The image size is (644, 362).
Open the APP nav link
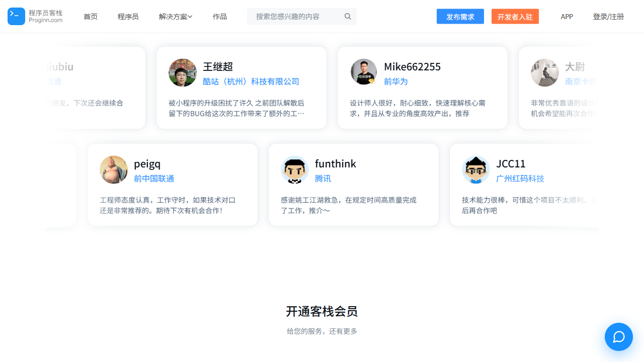point(567,17)
